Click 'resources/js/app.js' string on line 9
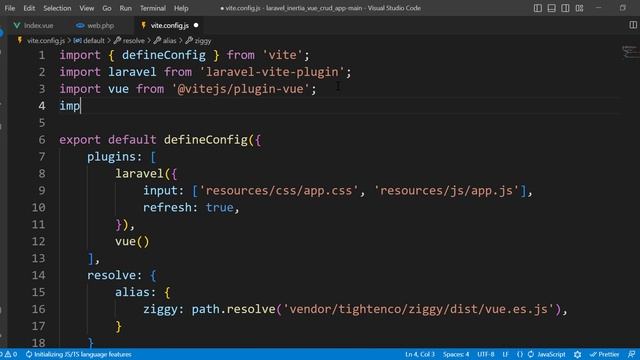The image size is (640, 360). pos(446,191)
